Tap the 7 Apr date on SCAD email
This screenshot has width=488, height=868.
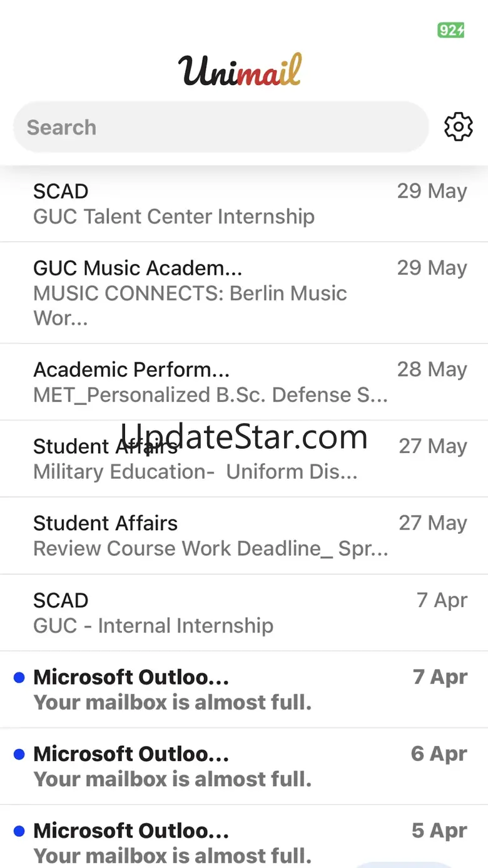point(442,600)
